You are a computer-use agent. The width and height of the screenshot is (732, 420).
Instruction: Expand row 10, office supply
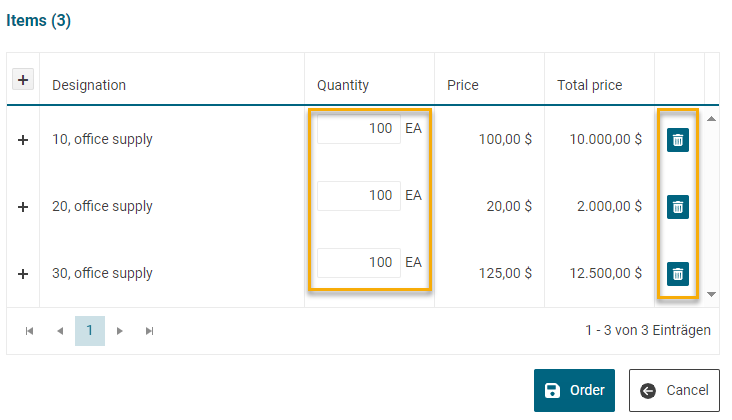23,140
